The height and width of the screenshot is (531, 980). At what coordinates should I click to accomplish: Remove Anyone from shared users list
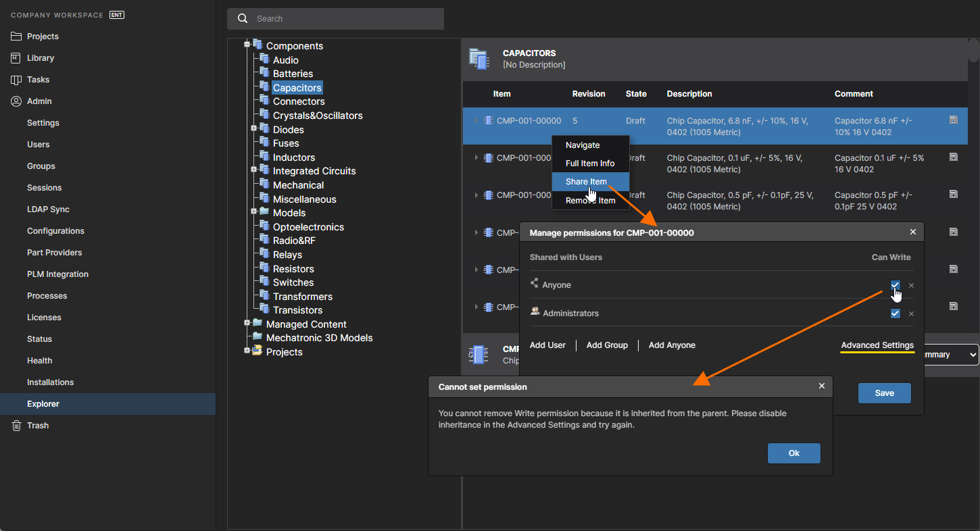[x=911, y=286]
